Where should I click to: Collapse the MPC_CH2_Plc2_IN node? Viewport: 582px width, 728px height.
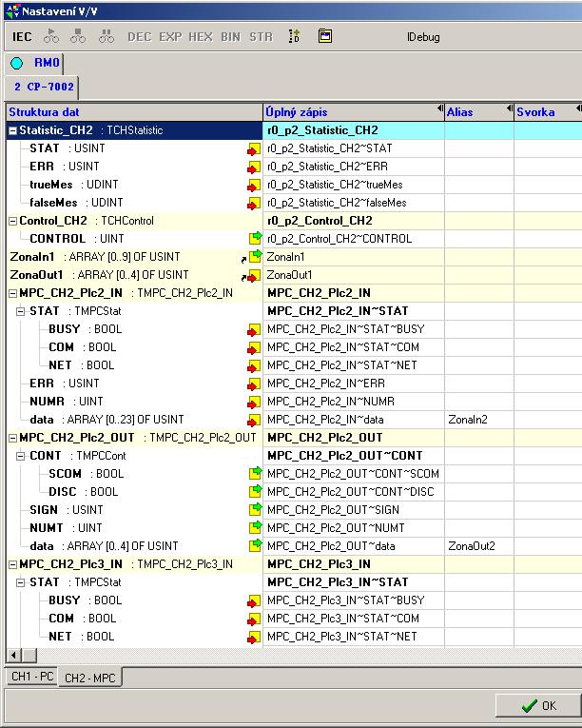(x=13, y=294)
